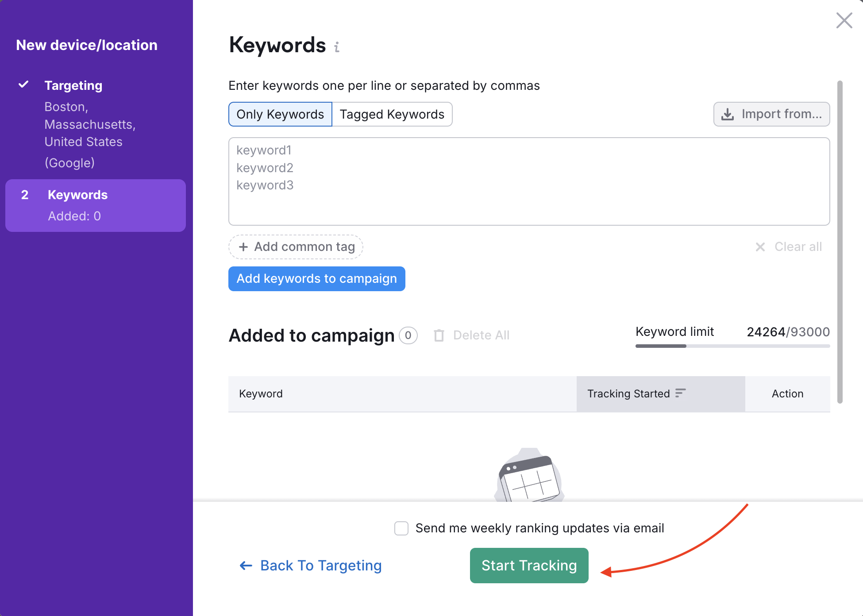Click Add keywords to campaign button
863x616 pixels.
tap(316, 279)
